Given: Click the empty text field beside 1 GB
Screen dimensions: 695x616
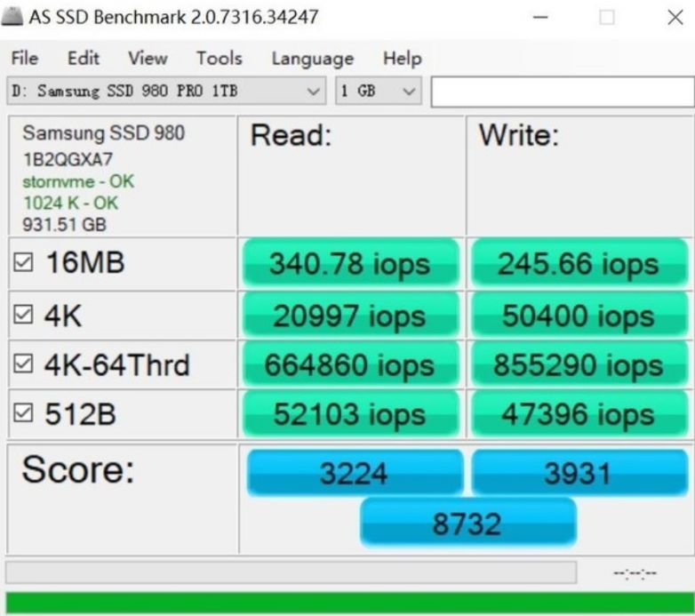Looking at the screenshot, I should pos(562,92).
